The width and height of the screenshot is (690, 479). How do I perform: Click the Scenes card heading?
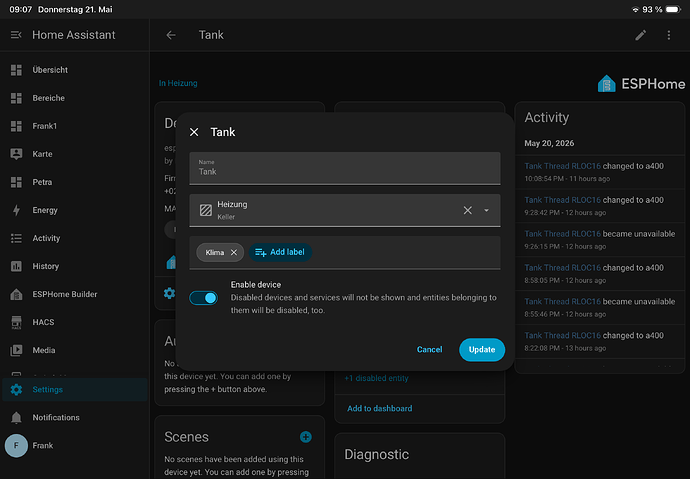(x=186, y=437)
